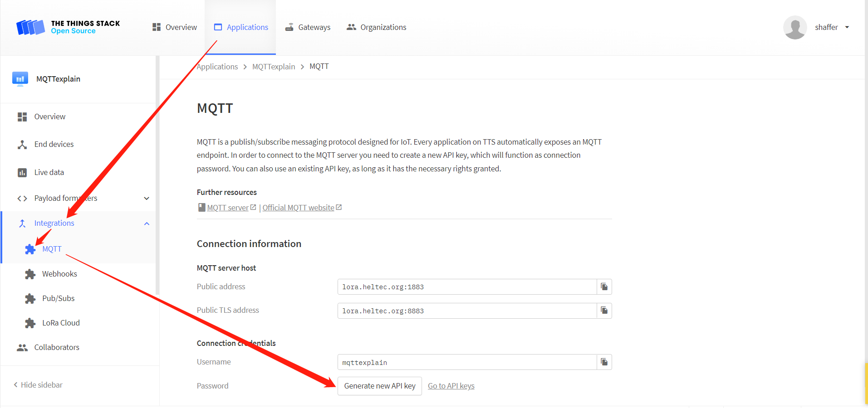Open LoRa Cloud integration in sidebar
Screen dimensions: 868x408
(x=61, y=323)
